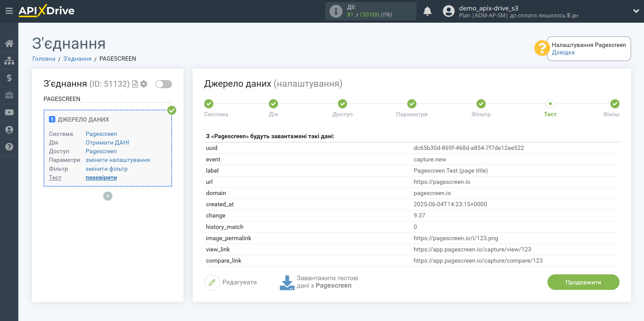Go to Параметри step
This screenshot has height=321, width=644.
pyautogui.click(x=412, y=104)
